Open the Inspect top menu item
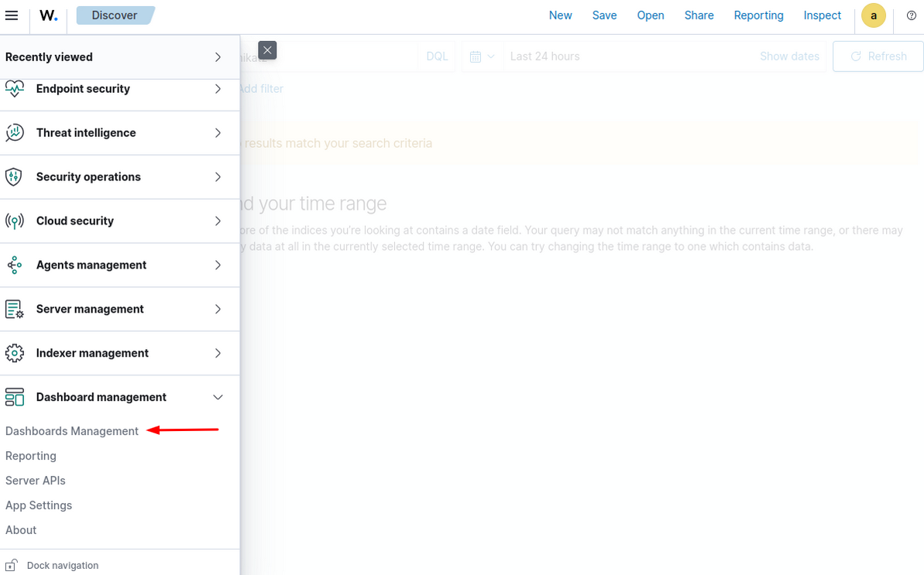The image size is (924, 575). point(822,15)
